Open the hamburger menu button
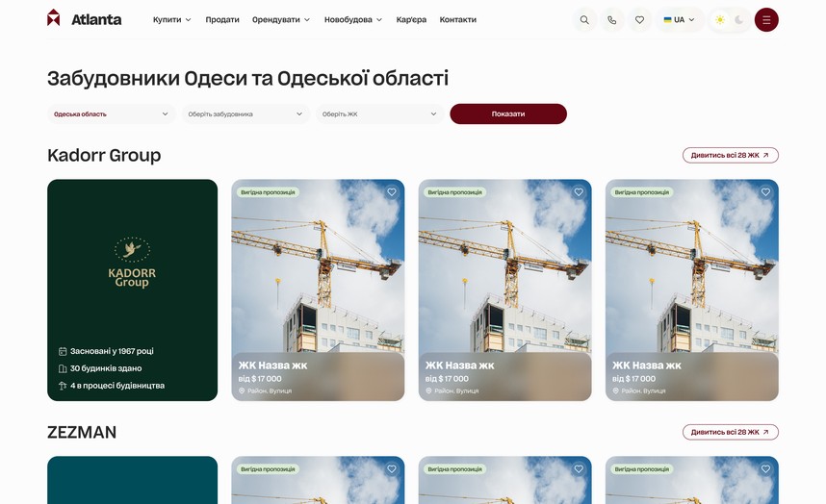Image resolution: width=826 pixels, height=504 pixels. coord(766,20)
